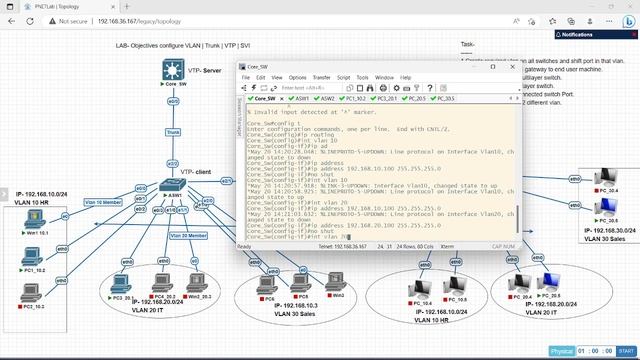The width and height of the screenshot is (640, 360).
Task: Switch to the ASW1 session tab
Action: [299, 98]
